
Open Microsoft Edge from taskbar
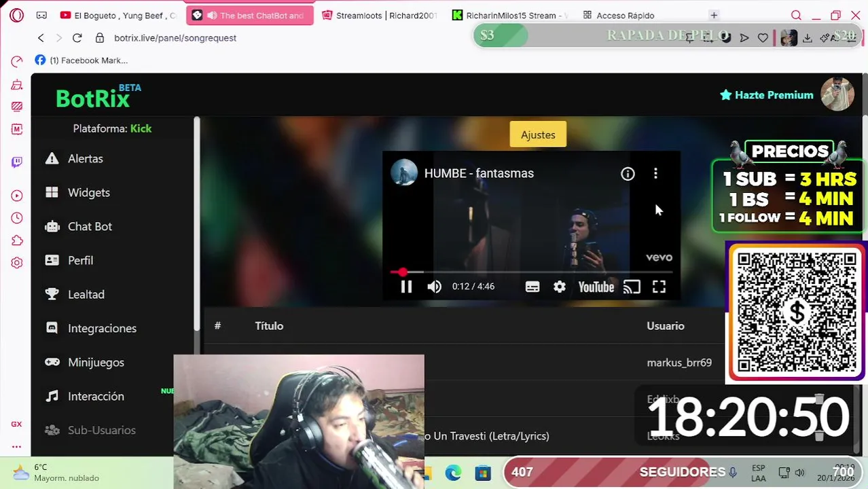coord(453,473)
